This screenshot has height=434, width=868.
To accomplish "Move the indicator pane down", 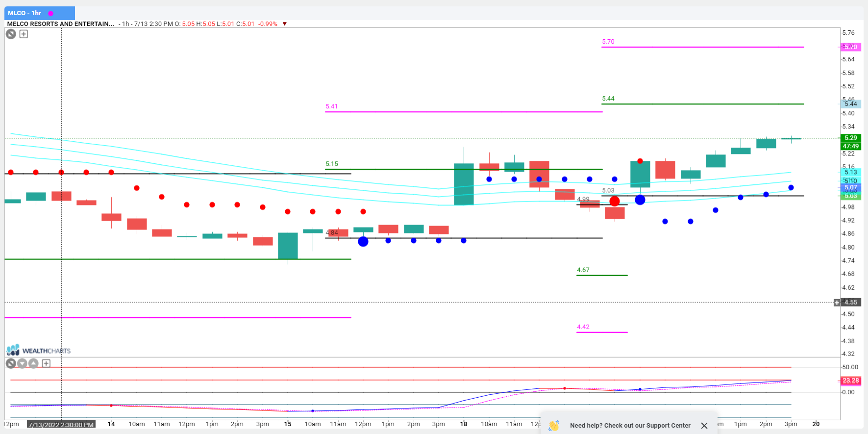I will point(22,363).
